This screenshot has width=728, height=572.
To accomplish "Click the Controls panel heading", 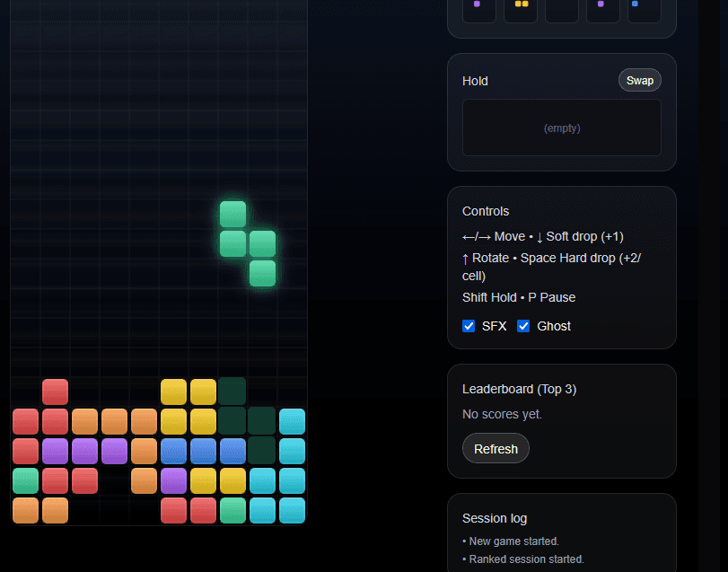I will tap(486, 211).
